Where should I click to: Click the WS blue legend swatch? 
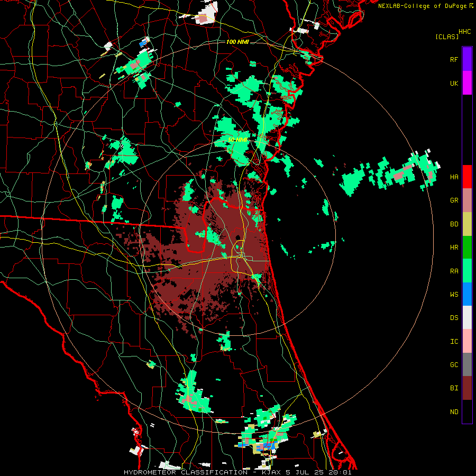click(x=467, y=294)
